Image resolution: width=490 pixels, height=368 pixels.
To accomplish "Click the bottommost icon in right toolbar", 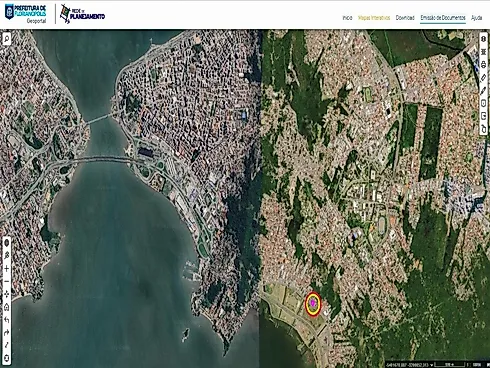I will [483, 128].
